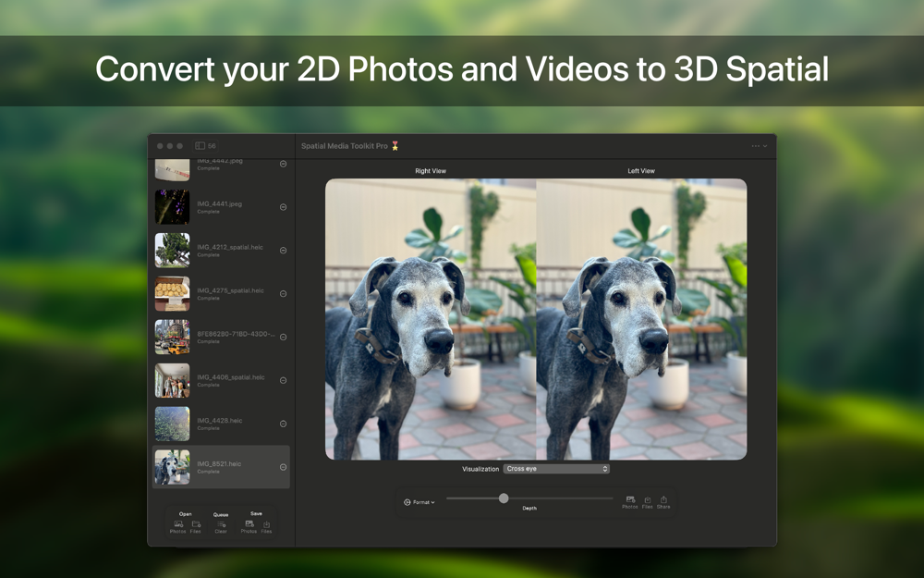Click the Right View preview image

(431, 319)
